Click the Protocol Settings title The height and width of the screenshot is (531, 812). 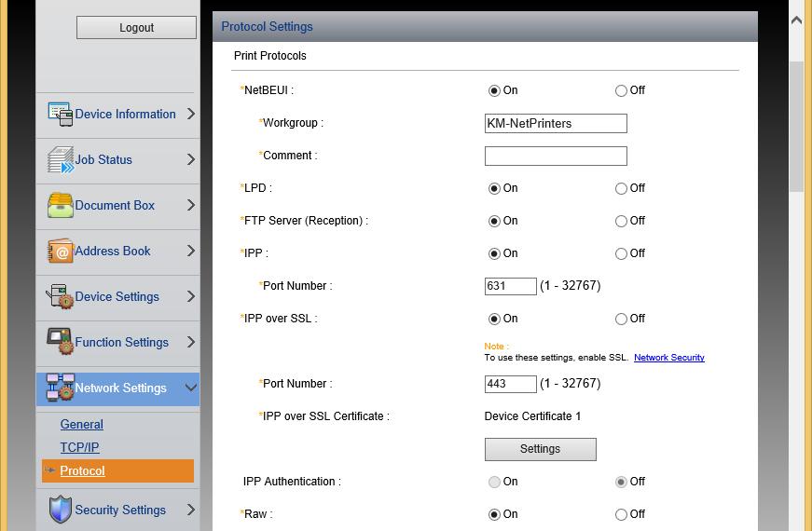point(268,26)
